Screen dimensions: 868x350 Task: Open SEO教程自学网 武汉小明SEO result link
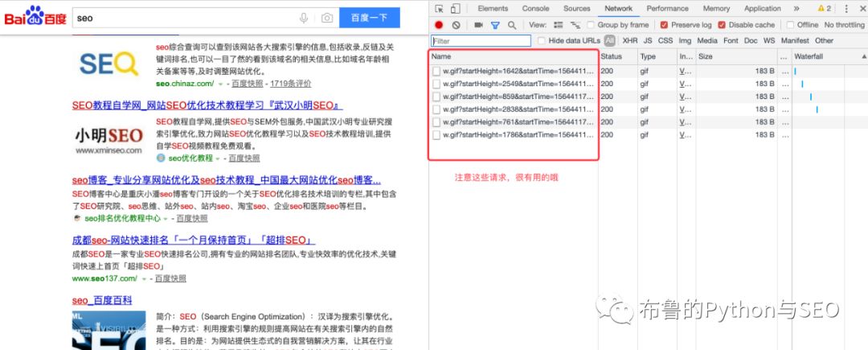coord(207,105)
